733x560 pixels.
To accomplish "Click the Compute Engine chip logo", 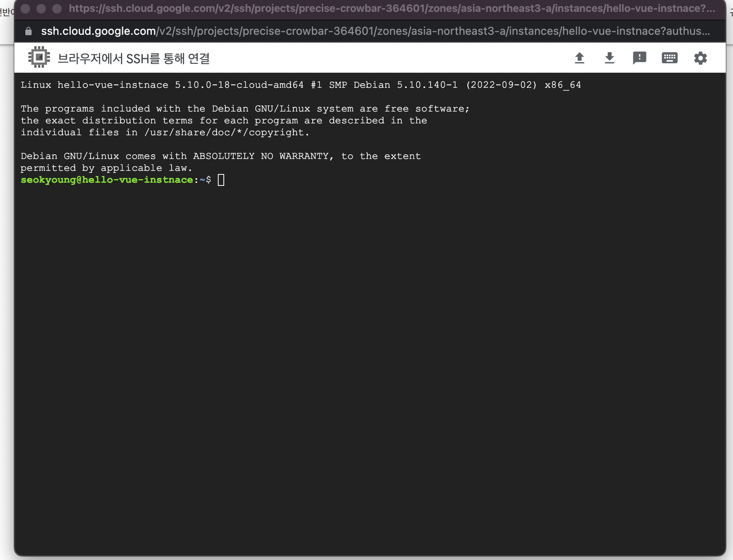I will [x=39, y=57].
